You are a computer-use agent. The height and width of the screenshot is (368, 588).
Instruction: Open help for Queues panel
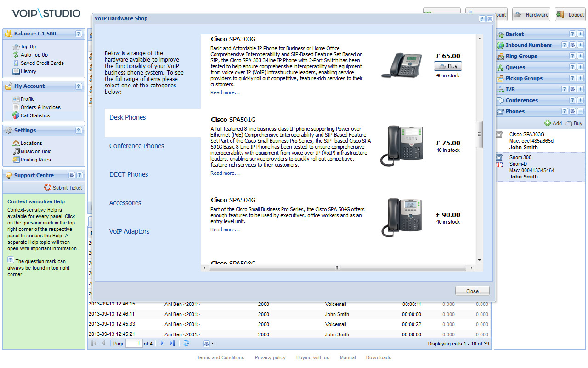coord(572,67)
